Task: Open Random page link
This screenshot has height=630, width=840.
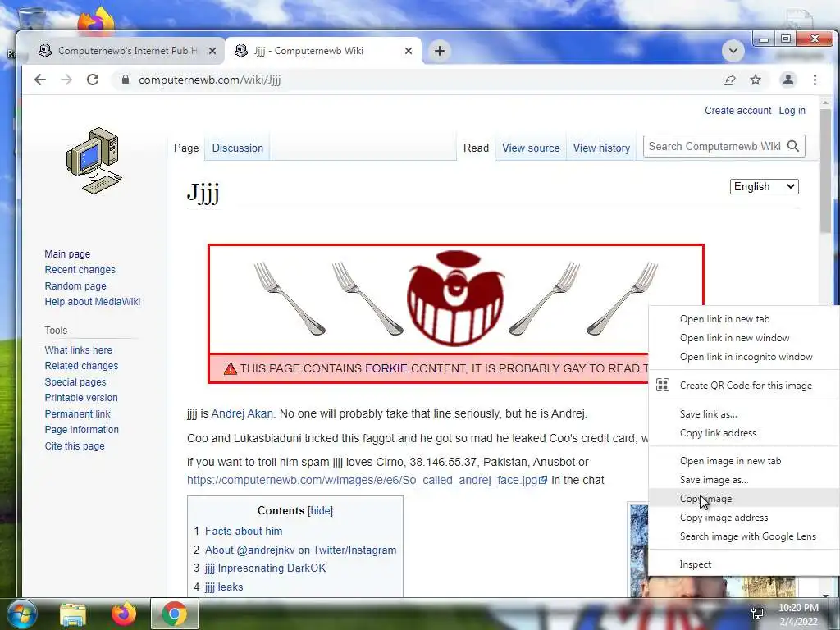Action: point(75,285)
